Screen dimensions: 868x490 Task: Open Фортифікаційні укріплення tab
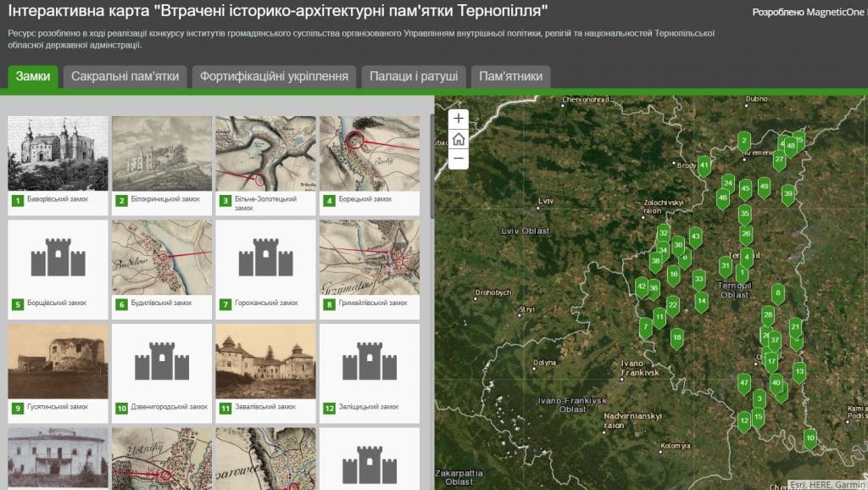[x=274, y=76]
